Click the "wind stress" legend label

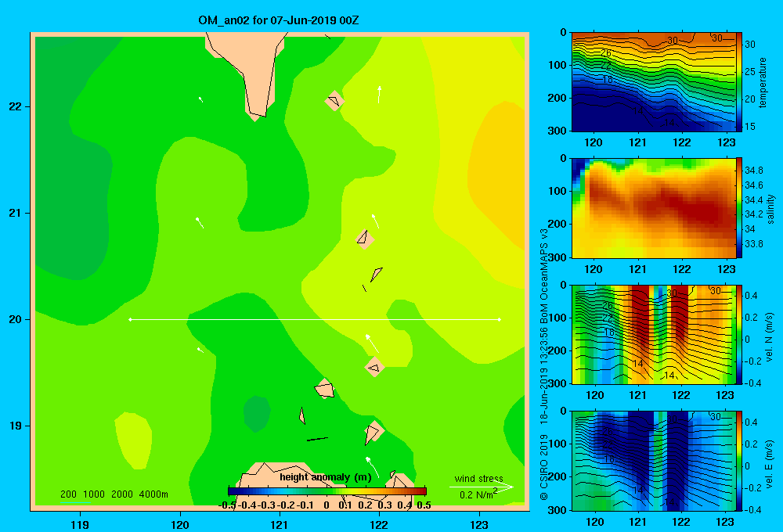pos(479,478)
